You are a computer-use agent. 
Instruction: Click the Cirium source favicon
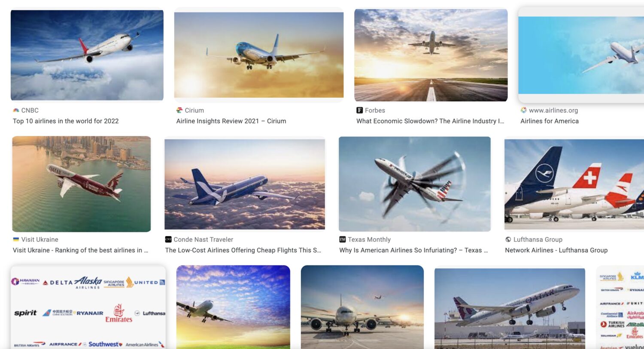[179, 110]
